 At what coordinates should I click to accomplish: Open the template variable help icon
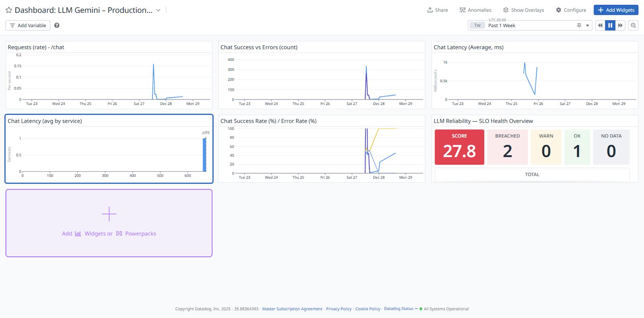click(57, 25)
